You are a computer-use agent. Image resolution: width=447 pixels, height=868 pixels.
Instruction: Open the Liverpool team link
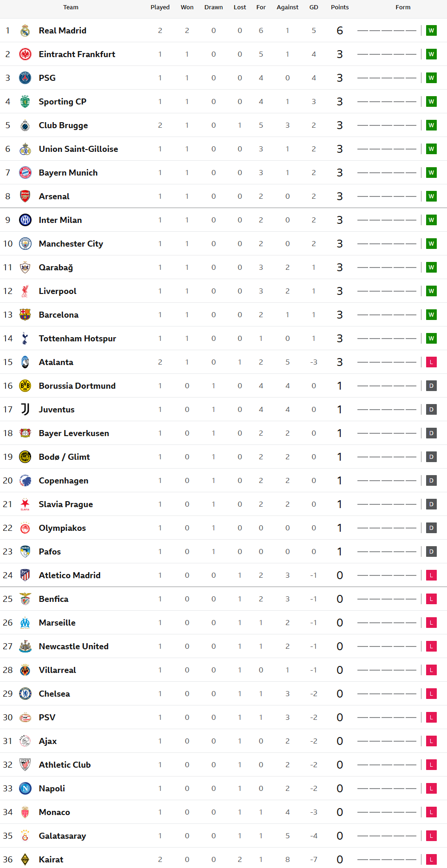[58, 291]
